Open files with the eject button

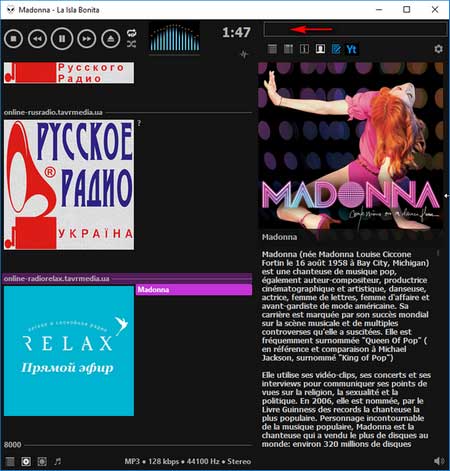(111, 39)
